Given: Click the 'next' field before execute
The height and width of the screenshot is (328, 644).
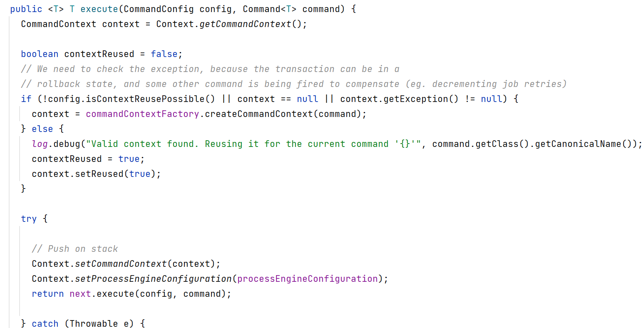Looking at the screenshot, I should pos(80,294).
